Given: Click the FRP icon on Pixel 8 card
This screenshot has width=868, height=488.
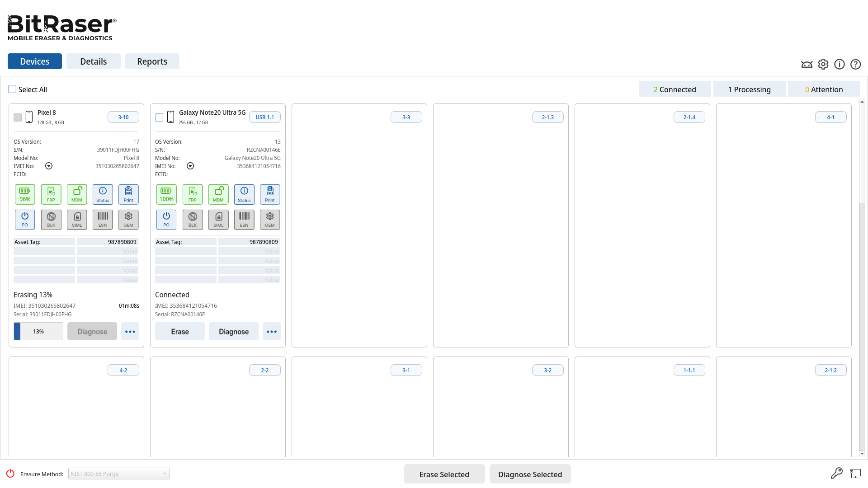Looking at the screenshot, I should (x=51, y=194).
